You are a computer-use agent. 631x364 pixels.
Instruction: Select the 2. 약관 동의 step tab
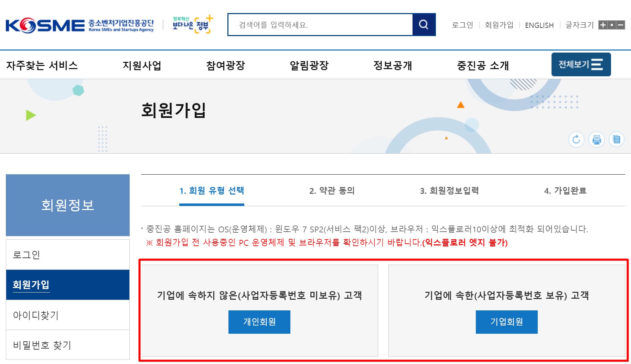pos(333,191)
